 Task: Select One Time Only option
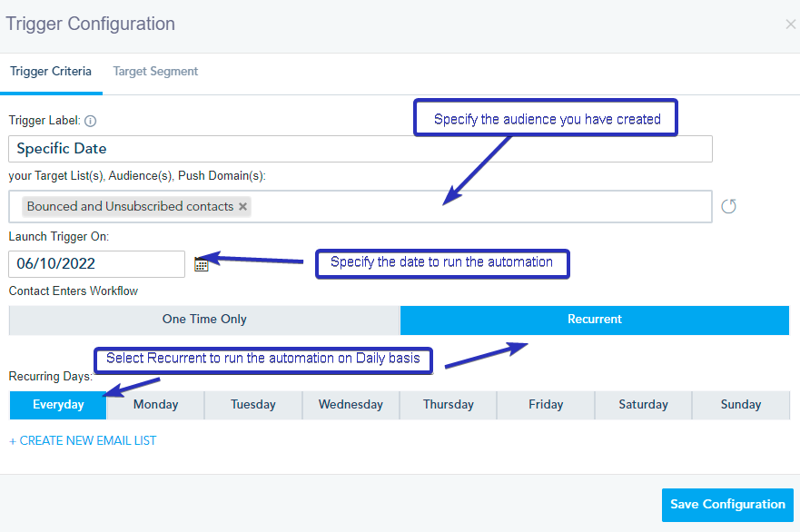click(204, 320)
